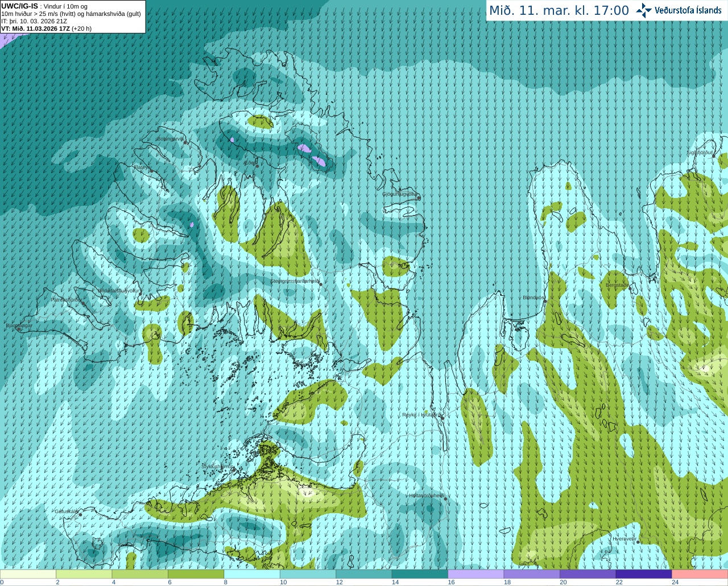This screenshot has height=586, width=728.
Task: Click the Patreksfjörður station marker dot
Action: point(84,303)
